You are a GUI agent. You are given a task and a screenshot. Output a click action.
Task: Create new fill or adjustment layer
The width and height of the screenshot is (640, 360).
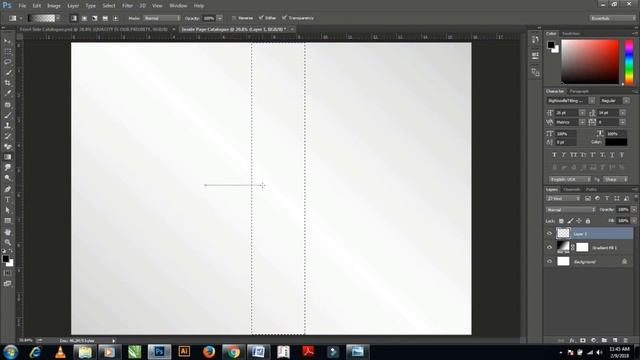click(x=593, y=340)
